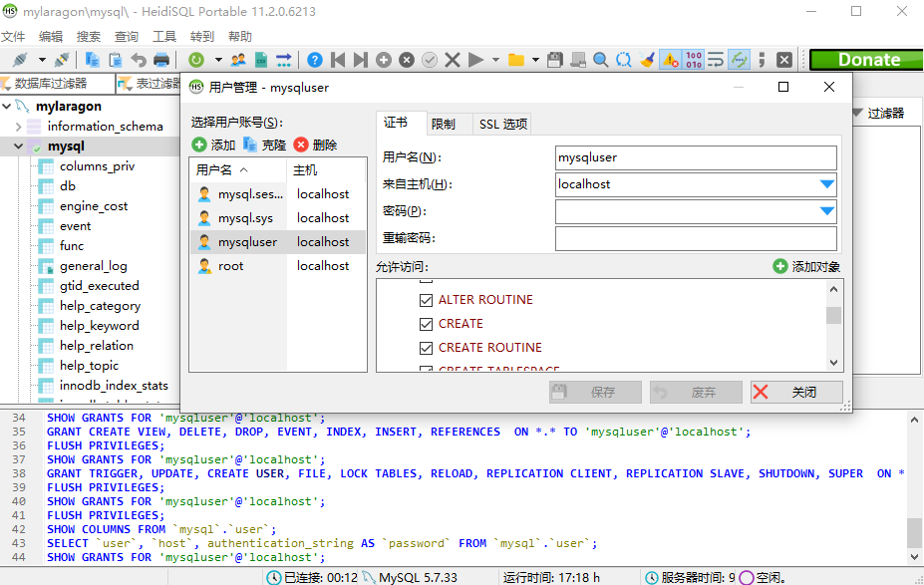Click the printer icon
Screen dimensions: 924x585
[x=161, y=60]
